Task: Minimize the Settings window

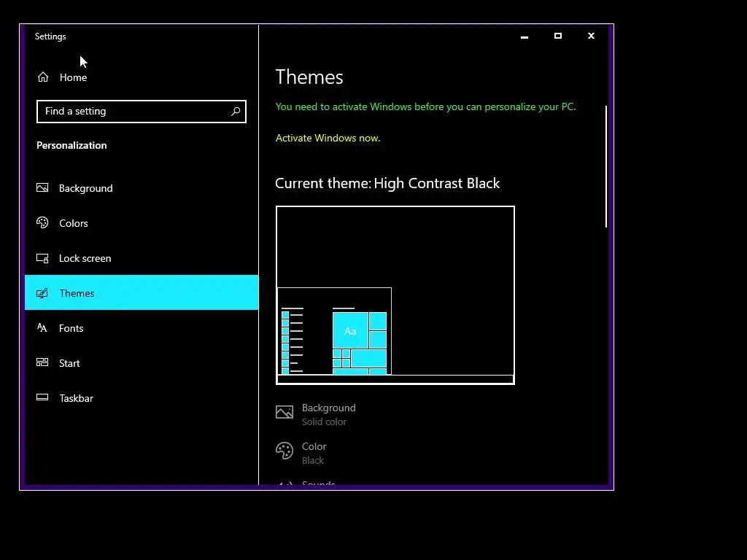Action: click(x=525, y=36)
